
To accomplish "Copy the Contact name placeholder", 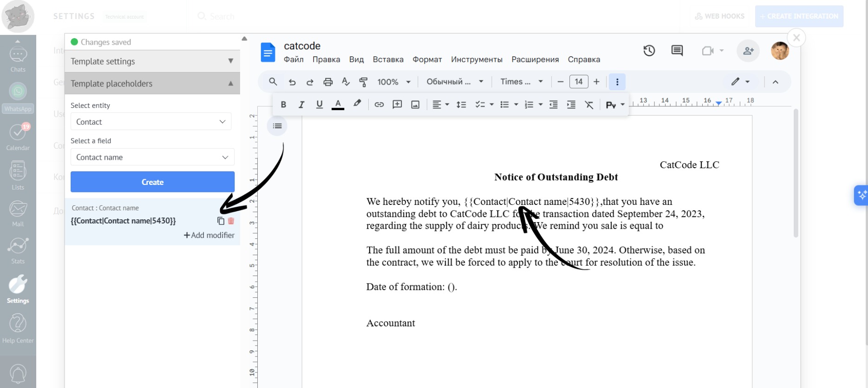I will [221, 221].
